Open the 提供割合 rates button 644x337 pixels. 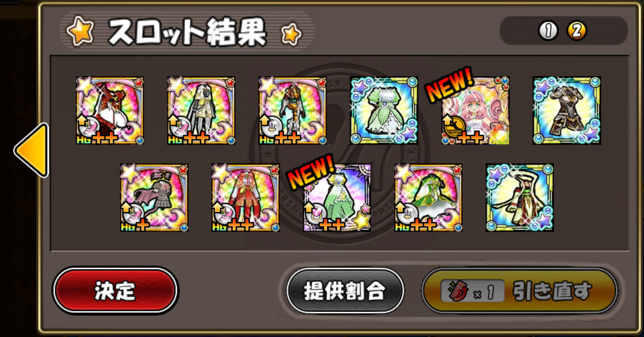[345, 290]
